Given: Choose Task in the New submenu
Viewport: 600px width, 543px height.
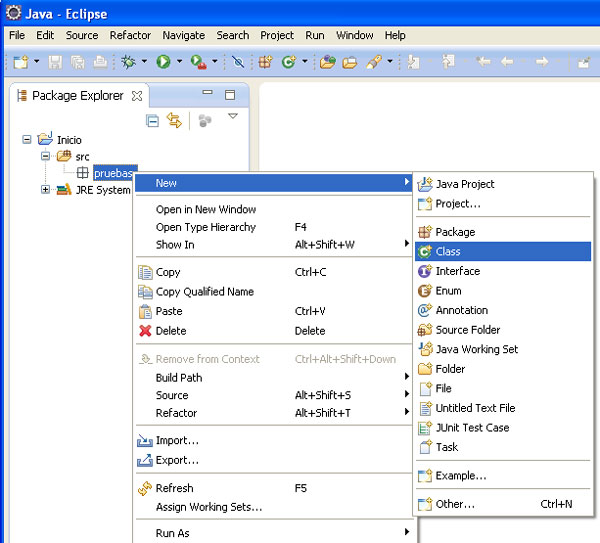Looking at the screenshot, I should [x=503, y=447].
